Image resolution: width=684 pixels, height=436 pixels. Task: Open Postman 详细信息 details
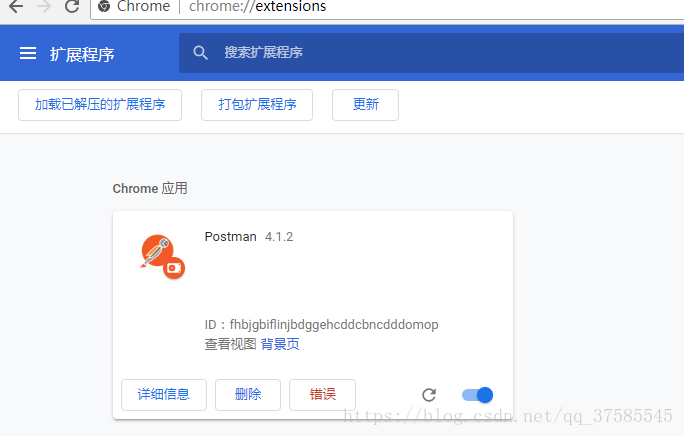coord(164,395)
